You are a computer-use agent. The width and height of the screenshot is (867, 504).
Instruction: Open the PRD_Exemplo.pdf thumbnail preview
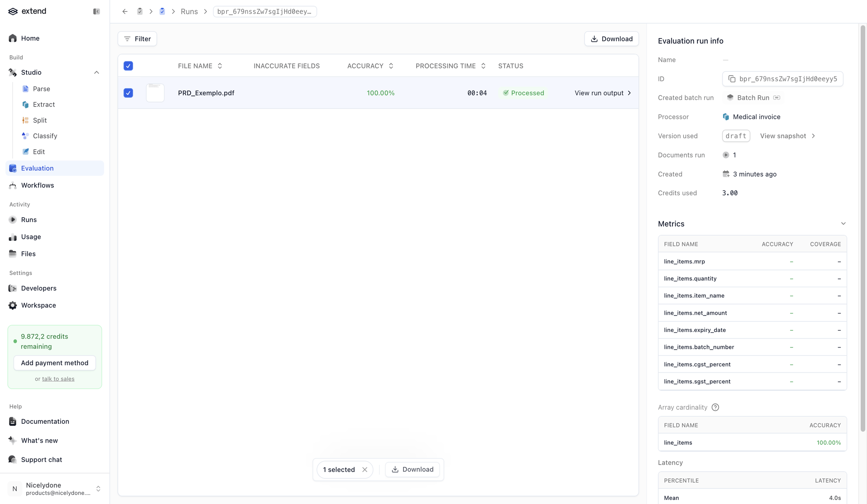(x=155, y=93)
